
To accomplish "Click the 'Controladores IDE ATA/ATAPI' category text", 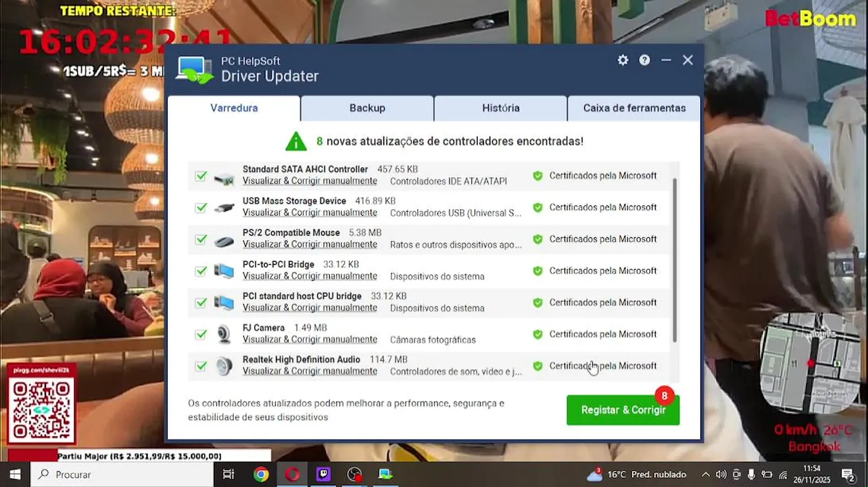I will pos(448,181).
